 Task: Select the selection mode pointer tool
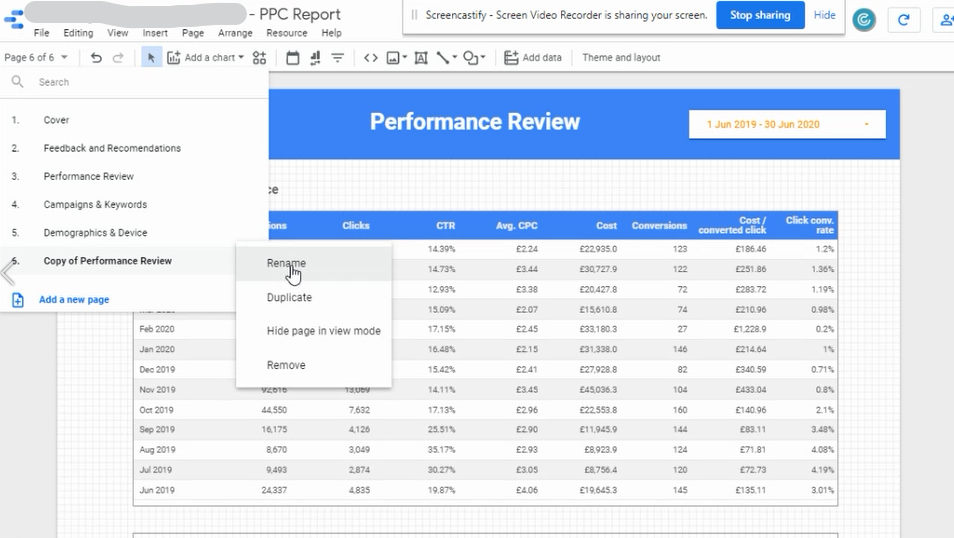tap(151, 57)
